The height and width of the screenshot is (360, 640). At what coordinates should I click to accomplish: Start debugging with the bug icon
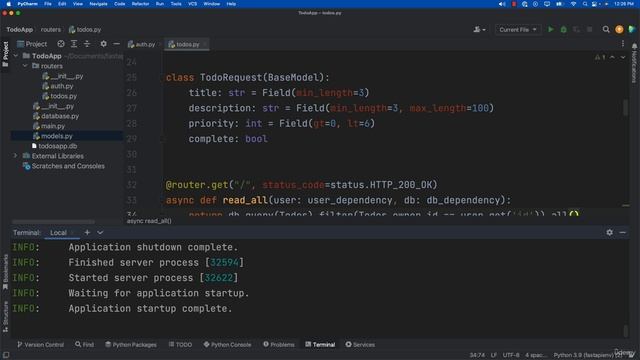[563, 29]
